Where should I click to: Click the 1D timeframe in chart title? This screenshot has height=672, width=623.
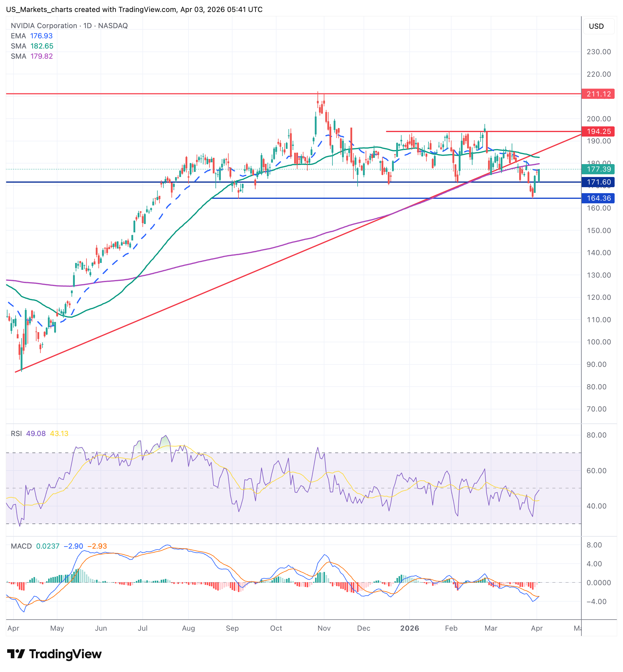click(88, 26)
